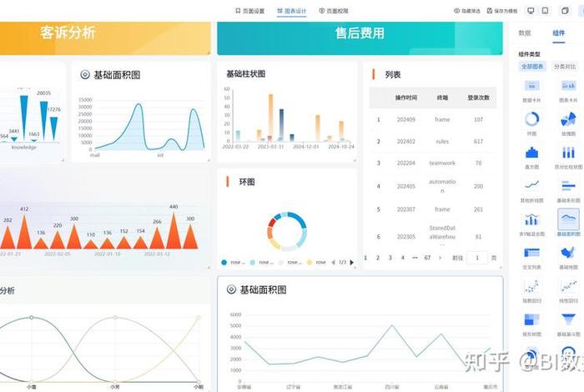584x392 pixels.
Task: Go to page 4 of the list
Action: [403, 258]
